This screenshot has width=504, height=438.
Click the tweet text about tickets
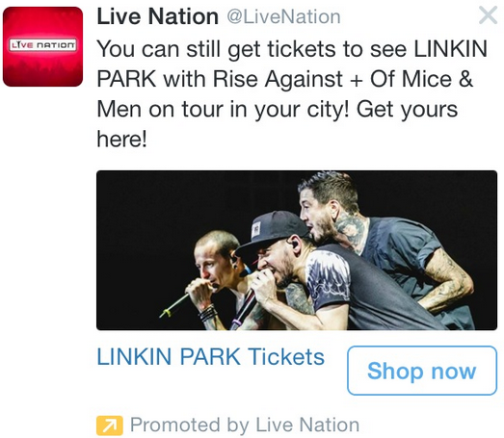click(x=293, y=93)
